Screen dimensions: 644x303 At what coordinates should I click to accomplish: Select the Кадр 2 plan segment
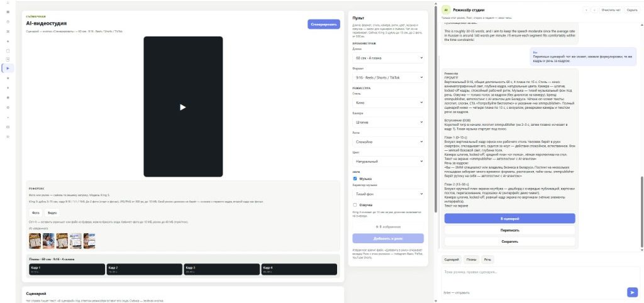point(144,269)
